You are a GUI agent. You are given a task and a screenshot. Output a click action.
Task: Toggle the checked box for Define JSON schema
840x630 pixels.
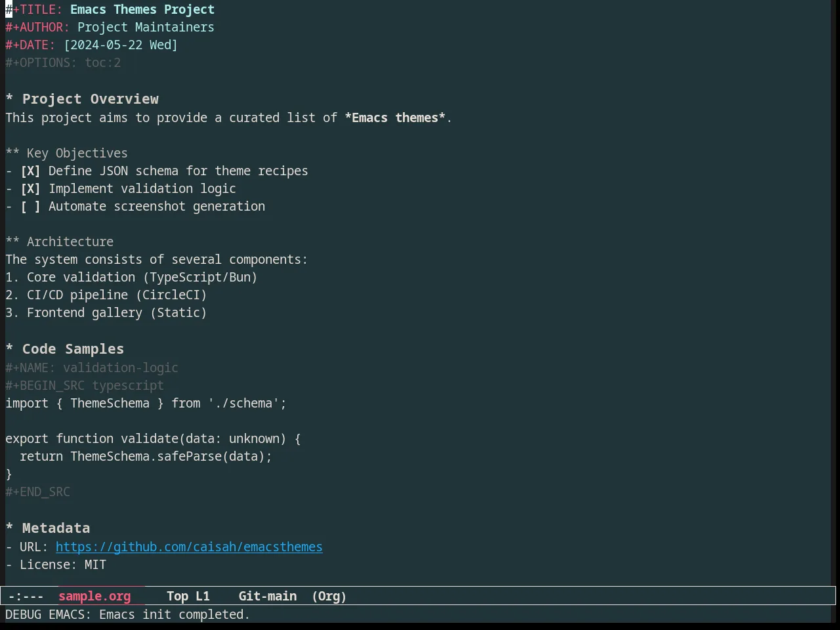tap(30, 171)
